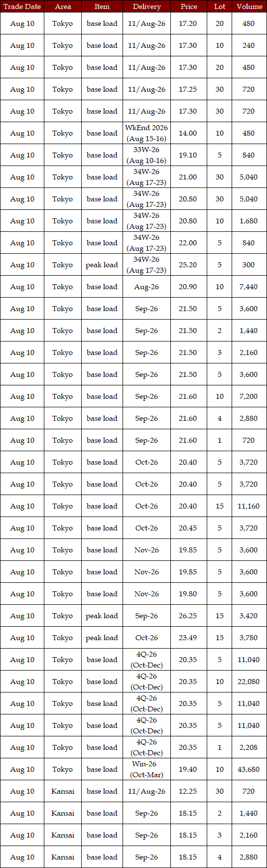Screen dimensions: 267x868
Task: Click the 23.49 price cell
Action: (188, 638)
